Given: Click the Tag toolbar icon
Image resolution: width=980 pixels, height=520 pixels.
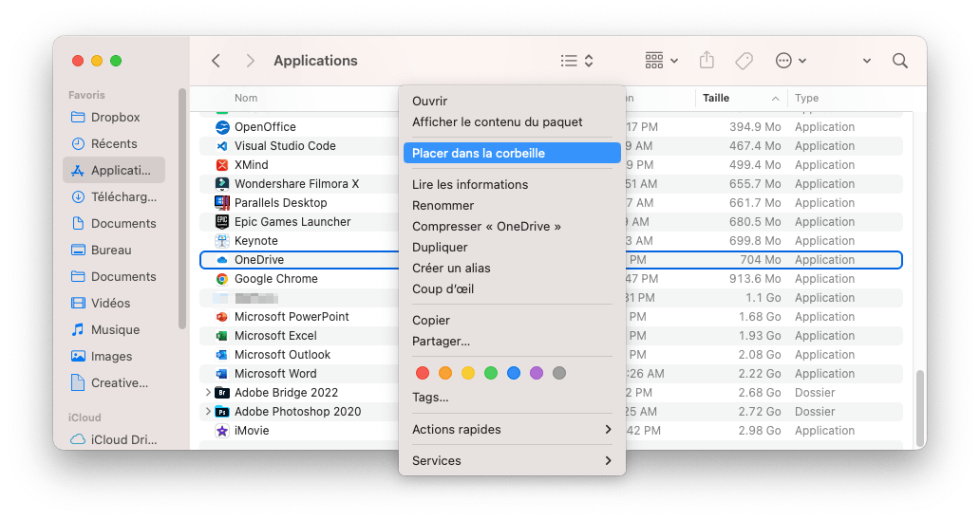Looking at the screenshot, I should pyautogui.click(x=744, y=61).
